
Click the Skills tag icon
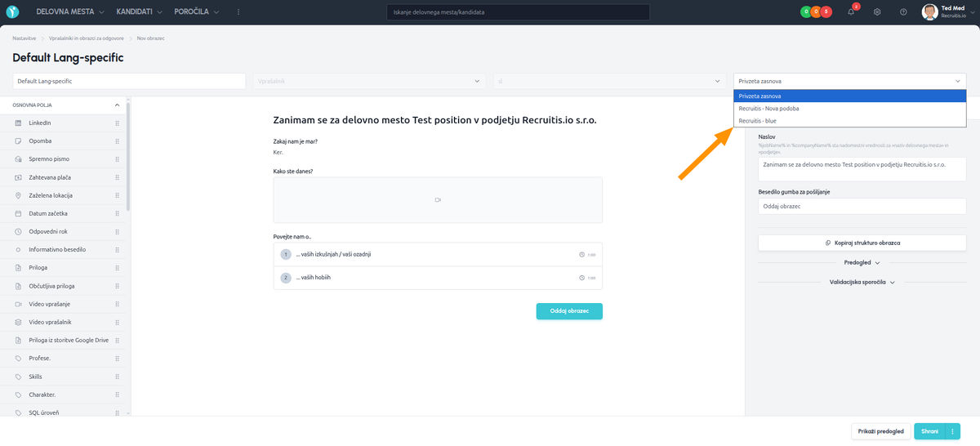(19, 377)
